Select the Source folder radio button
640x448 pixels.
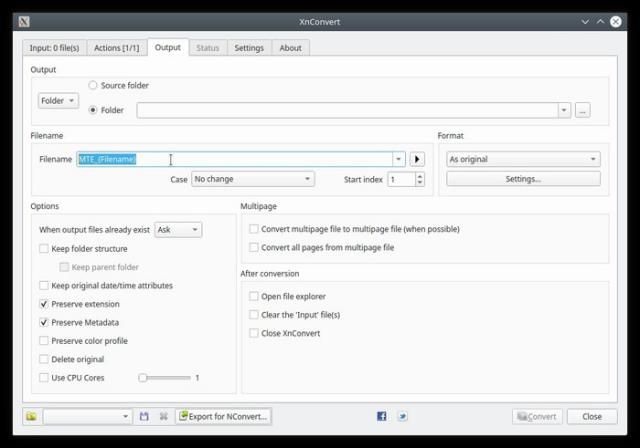click(x=94, y=86)
